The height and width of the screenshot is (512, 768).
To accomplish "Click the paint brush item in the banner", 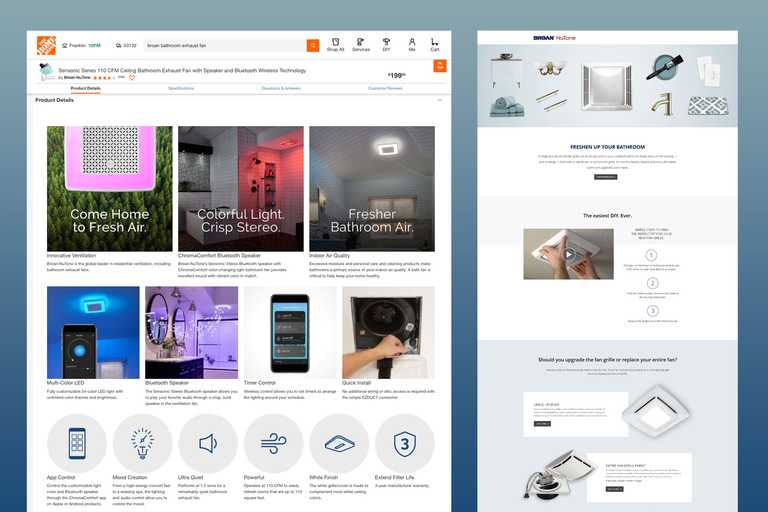I will 665,66.
